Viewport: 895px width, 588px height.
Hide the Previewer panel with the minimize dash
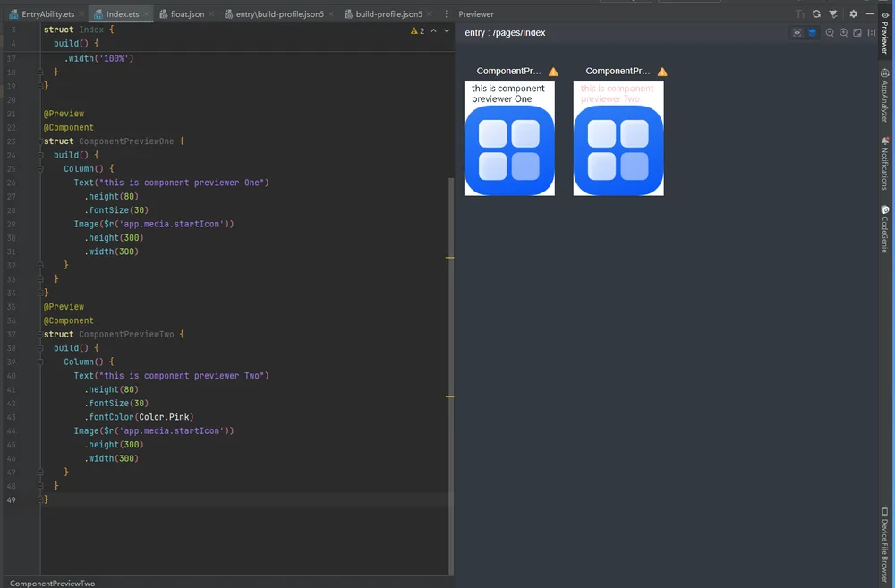(x=870, y=13)
